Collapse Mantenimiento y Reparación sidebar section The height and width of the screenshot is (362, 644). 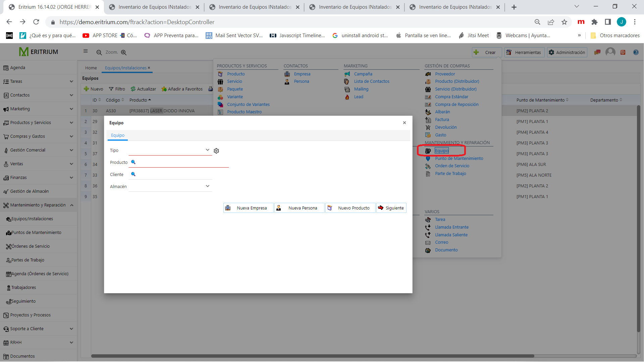[72, 205]
